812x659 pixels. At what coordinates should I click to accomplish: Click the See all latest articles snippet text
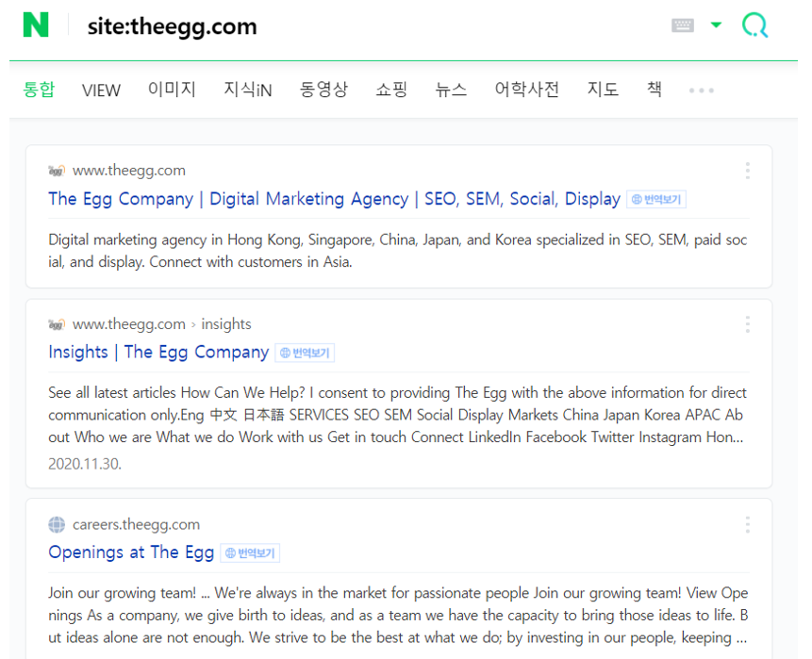click(398, 415)
